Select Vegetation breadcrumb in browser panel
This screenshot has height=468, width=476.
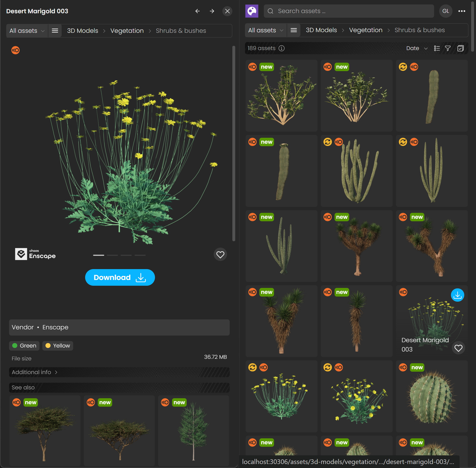(x=366, y=30)
